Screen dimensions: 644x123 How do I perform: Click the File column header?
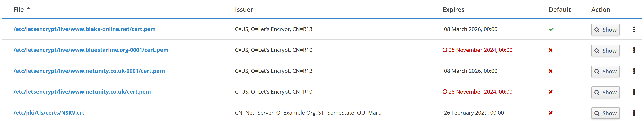[x=19, y=10]
